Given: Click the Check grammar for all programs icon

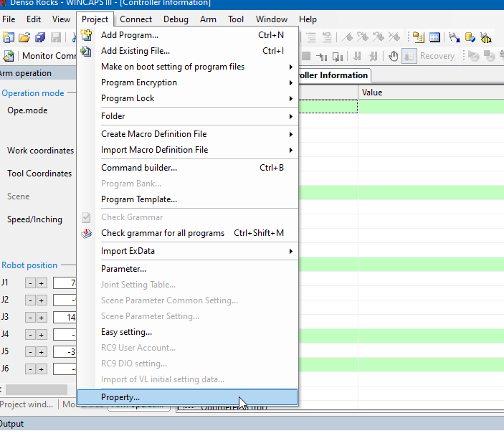Looking at the screenshot, I should [x=86, y=233].
